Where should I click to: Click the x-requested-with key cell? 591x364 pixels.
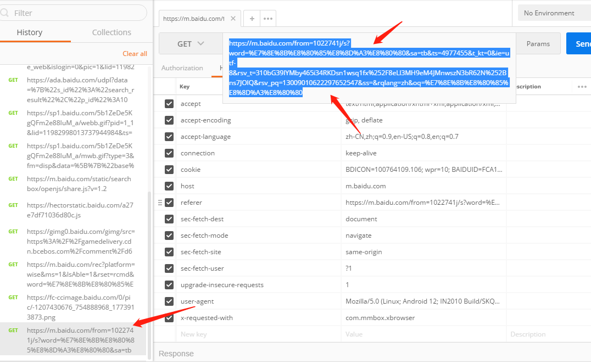259,318
